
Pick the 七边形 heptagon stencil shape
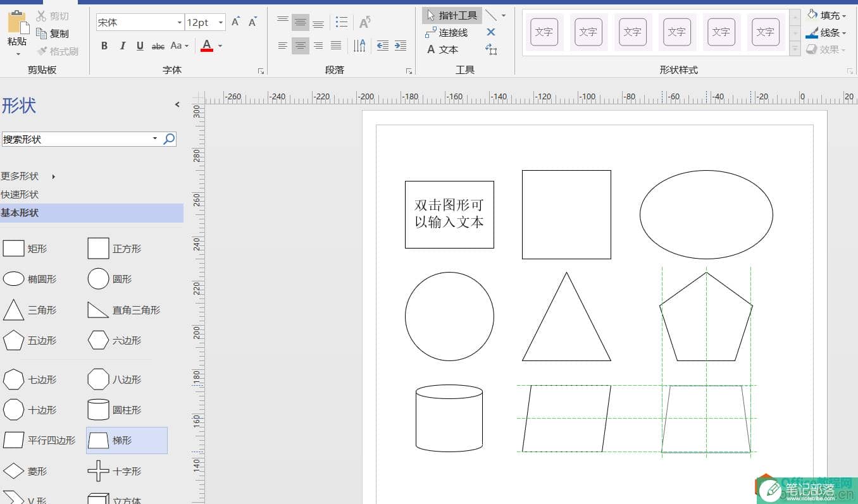click(x=30, y=379)
